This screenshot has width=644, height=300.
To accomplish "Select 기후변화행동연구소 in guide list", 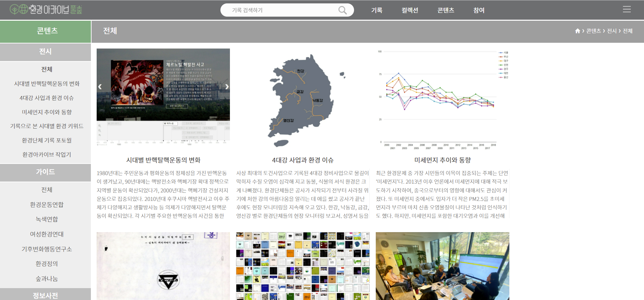I will [x=47, y=249].
